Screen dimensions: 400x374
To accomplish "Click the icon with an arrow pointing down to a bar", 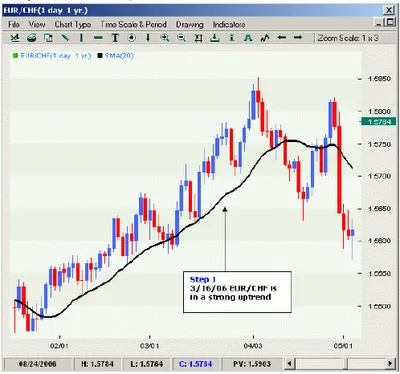I will tap(215, 38).
